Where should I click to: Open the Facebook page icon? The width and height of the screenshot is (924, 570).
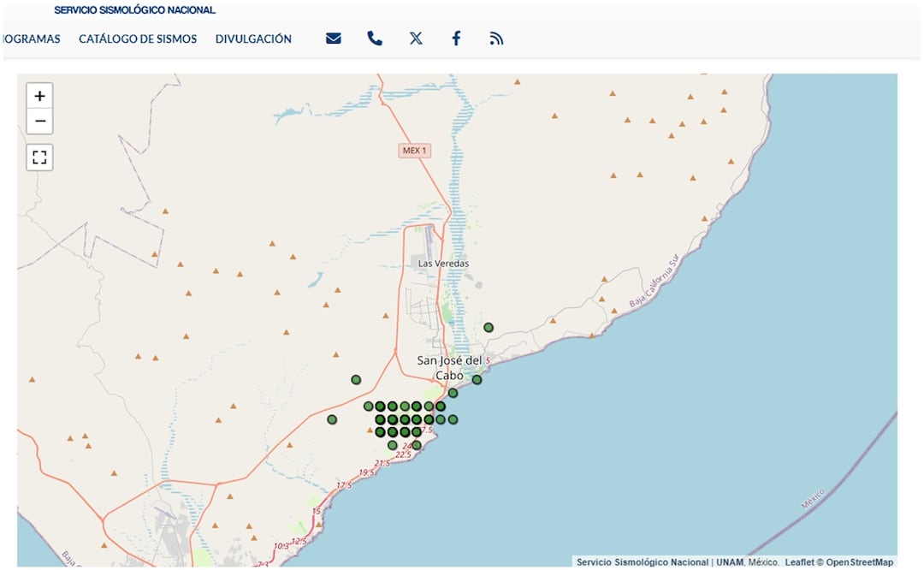coord(456,39)
